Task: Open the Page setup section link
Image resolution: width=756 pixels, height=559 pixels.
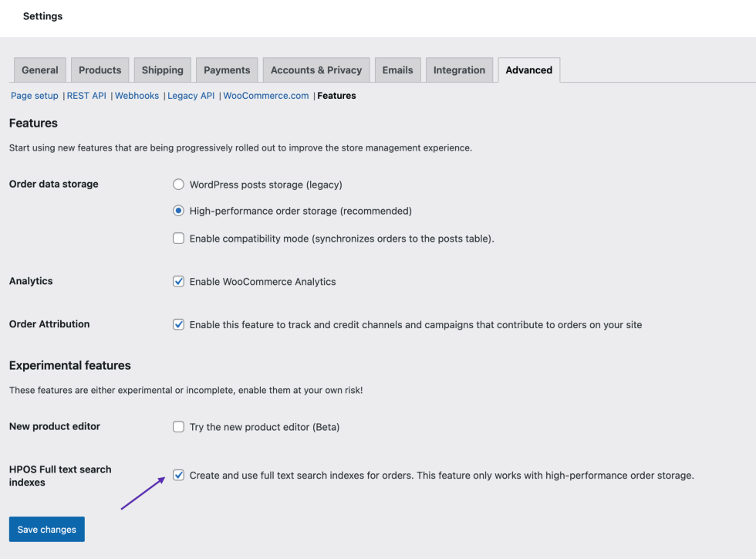Action: click(35, 96)
